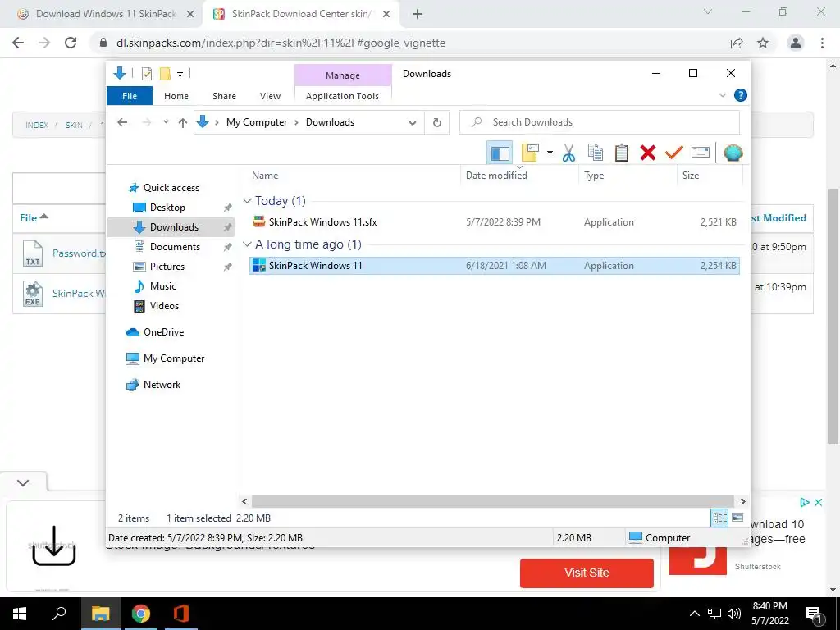Open a new Chrome tab
Screen dimensions: 840x630
418,14
